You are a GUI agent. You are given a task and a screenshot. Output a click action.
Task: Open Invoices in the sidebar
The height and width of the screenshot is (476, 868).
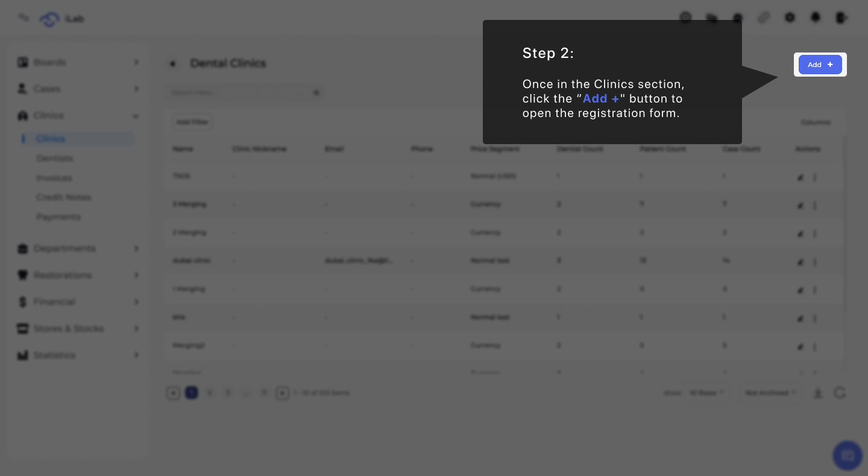(54, 178)
